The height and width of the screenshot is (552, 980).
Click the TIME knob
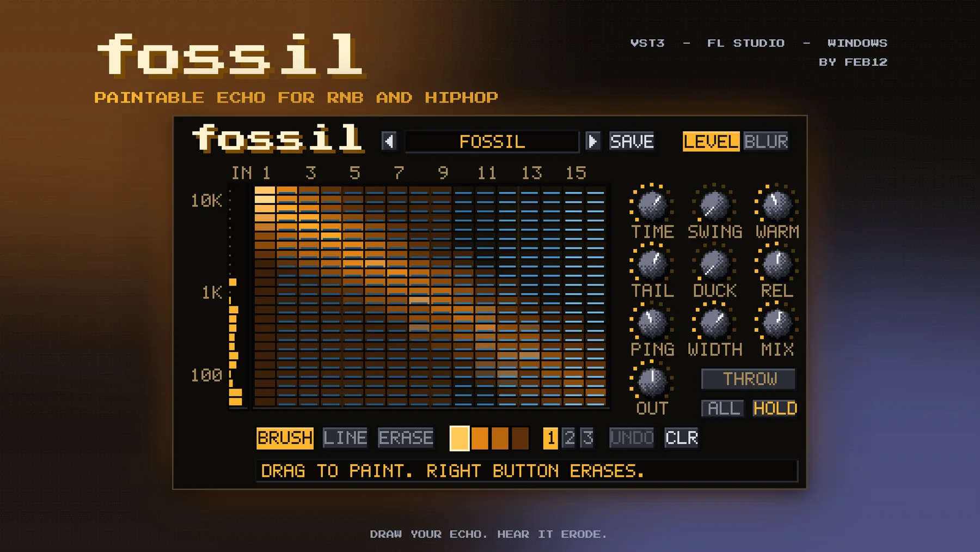pyautogui.click(x=652, y=204)
